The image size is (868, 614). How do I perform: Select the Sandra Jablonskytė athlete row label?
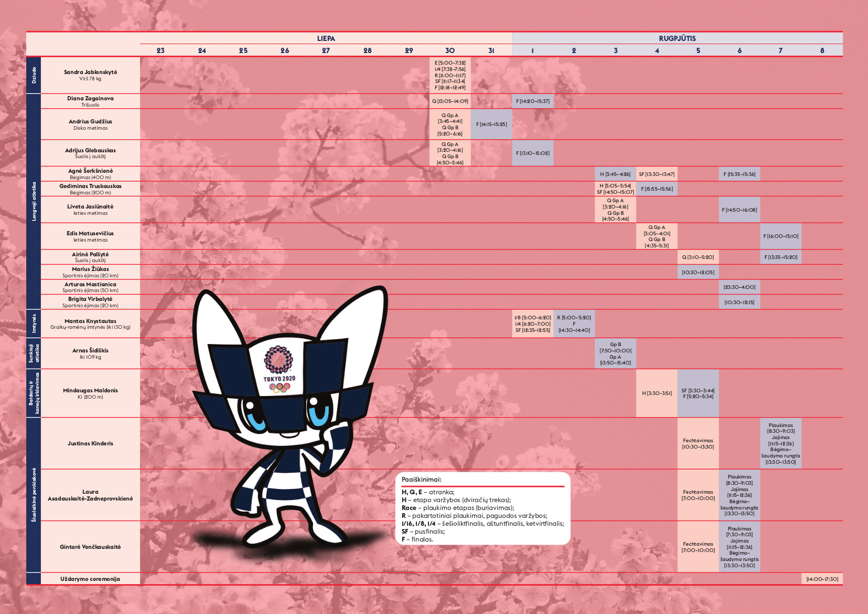90,75
